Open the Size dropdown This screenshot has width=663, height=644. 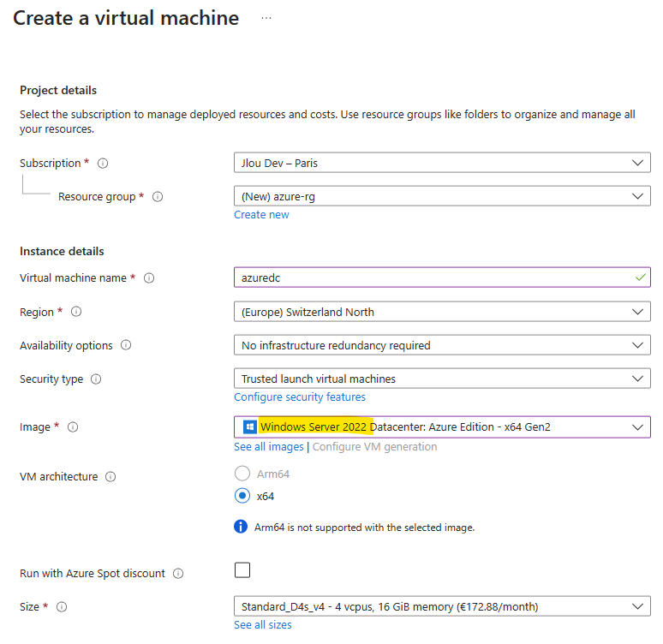click(x=442, y=606)
